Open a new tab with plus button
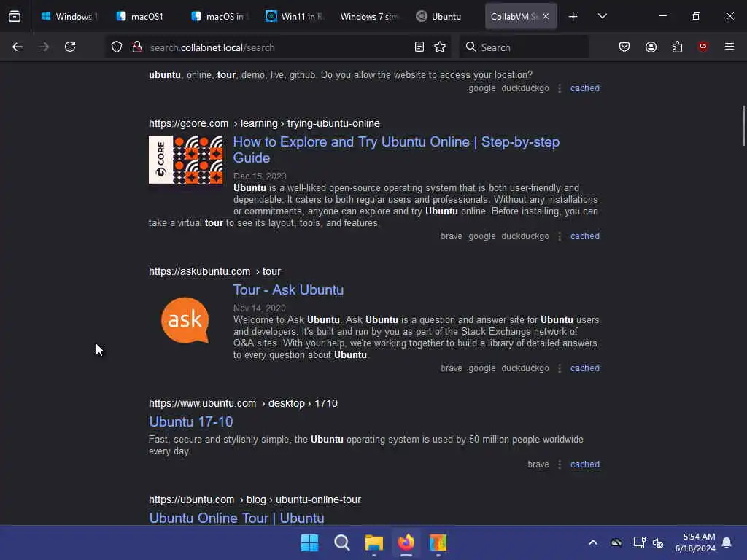The width and height of the screenshot is (747, 560). tap(573, 17)
